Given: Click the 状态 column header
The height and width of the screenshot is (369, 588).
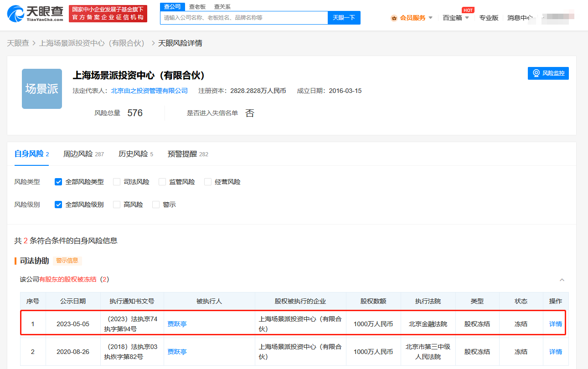Looking at the screenshot, I should click(x=521, y=301).
